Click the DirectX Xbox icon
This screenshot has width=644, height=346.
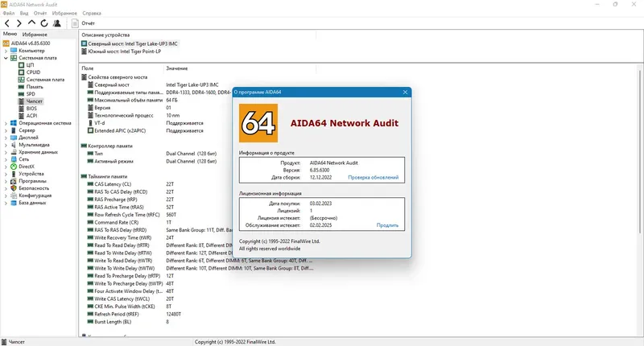(x=14, y=167)
